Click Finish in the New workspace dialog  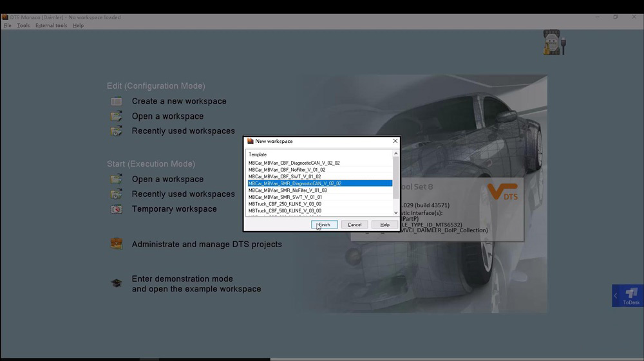(x=325, y=225)
